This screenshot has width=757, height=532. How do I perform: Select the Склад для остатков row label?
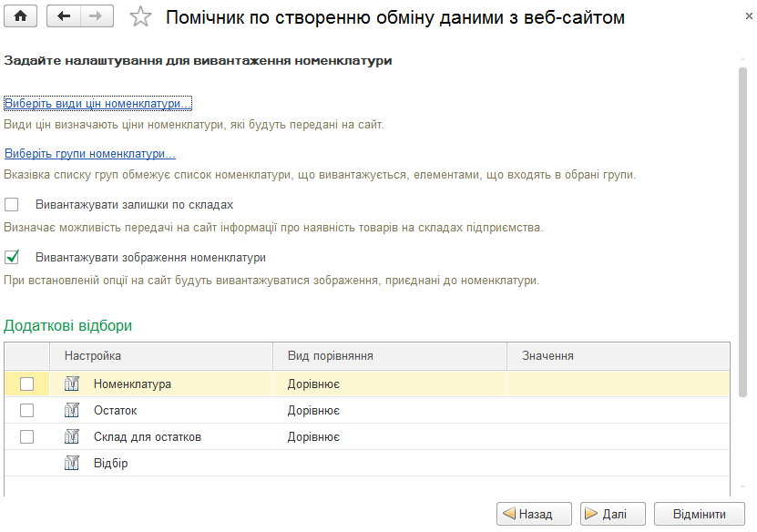tap(148, 437)
